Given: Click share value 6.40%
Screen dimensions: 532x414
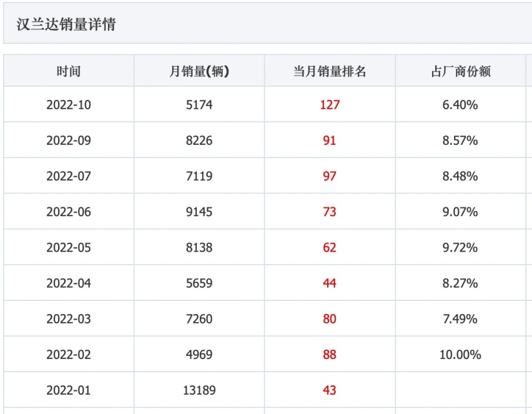Looking at the screenshot, I should [460, 104].
